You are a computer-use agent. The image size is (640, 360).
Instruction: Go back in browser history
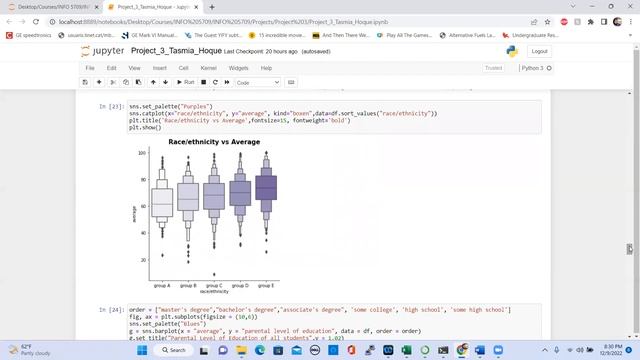pyautogui.click(x=9, y=22)
